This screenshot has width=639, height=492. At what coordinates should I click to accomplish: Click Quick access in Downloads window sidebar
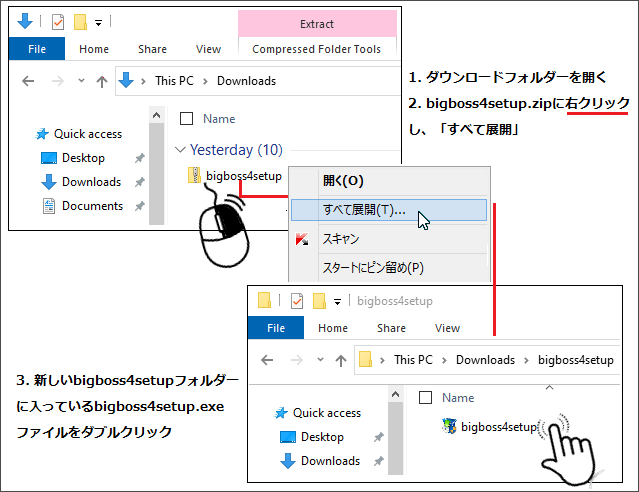tap(88, 134)
